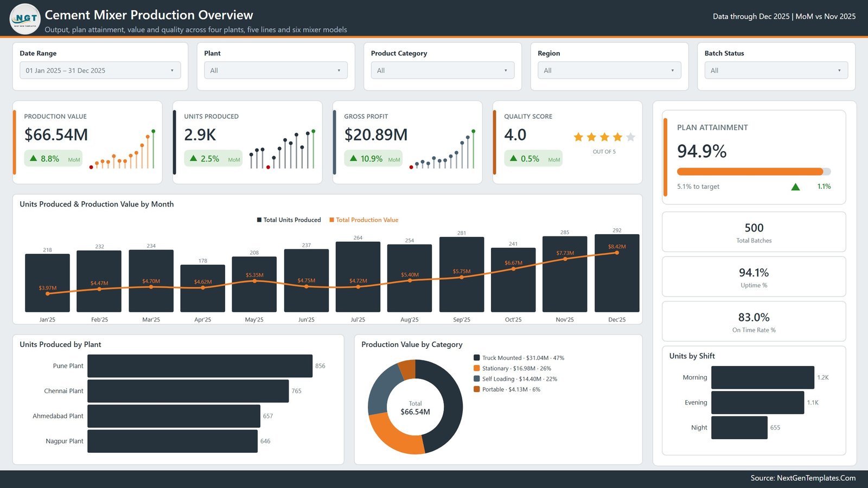Expand the Batch Status dropdown
868x488 pixels.
(776, 70)
